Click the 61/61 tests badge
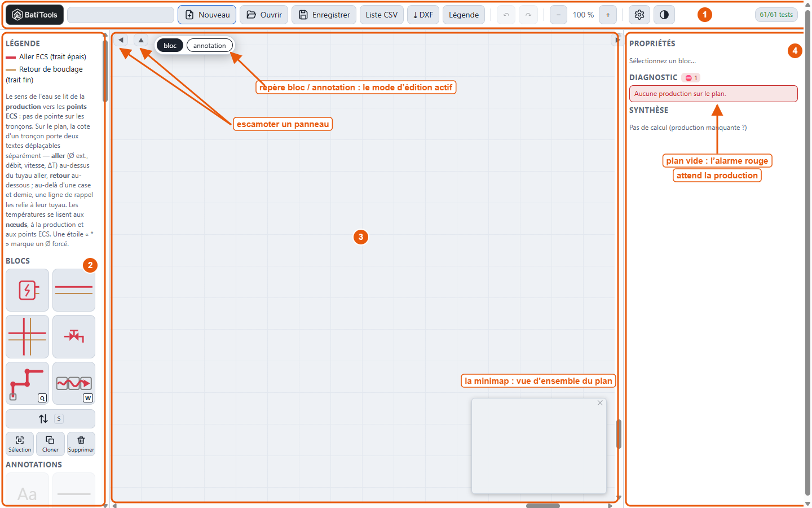 tap(776, 15)
